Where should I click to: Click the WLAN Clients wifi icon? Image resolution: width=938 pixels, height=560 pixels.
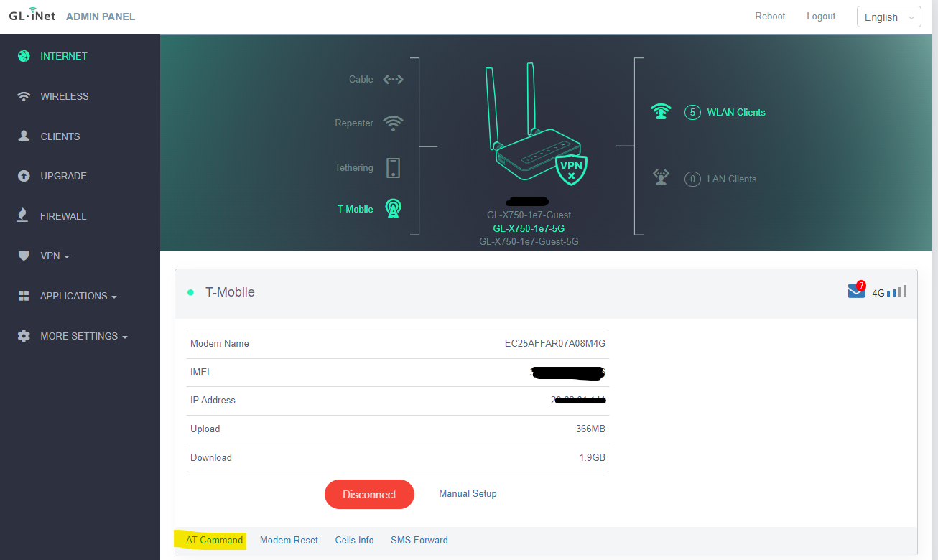click(x=661, y=112)
